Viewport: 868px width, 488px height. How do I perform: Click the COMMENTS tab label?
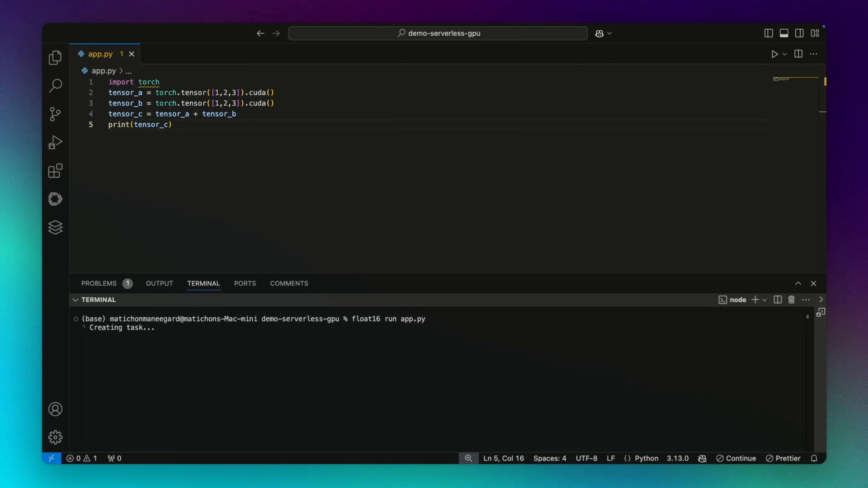coord(289,283)
